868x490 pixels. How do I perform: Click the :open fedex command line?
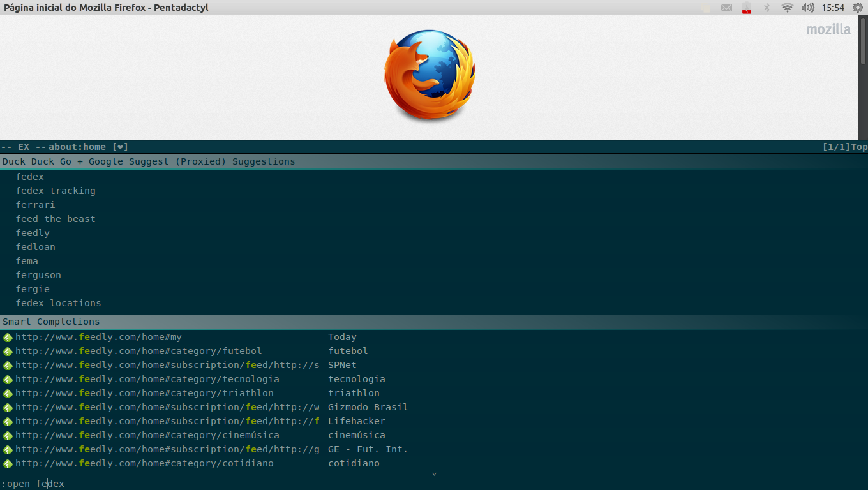pyautogui.click(x=434, y=484)
